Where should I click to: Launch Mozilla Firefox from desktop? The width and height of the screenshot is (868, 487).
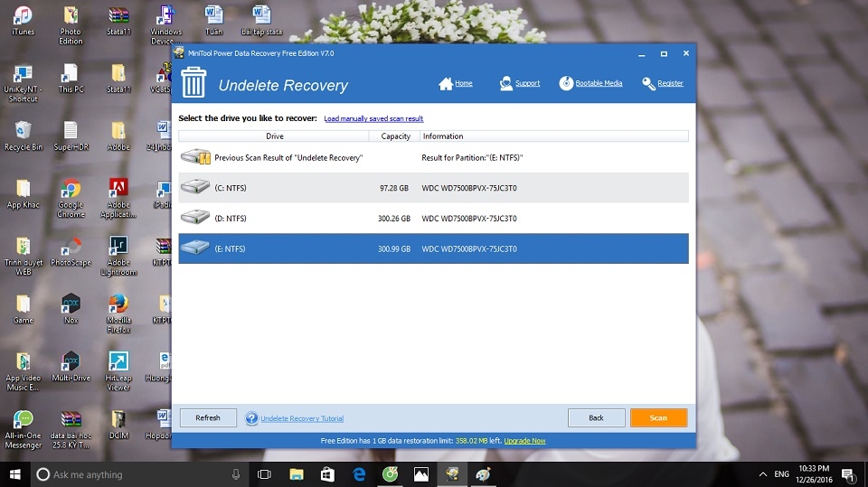(x=118, y=314)
